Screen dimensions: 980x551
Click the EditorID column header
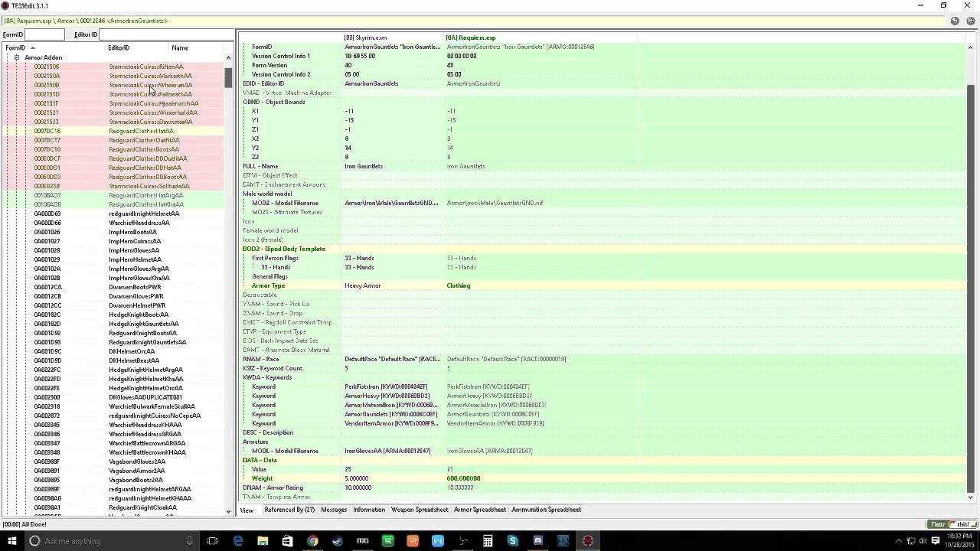137,48
